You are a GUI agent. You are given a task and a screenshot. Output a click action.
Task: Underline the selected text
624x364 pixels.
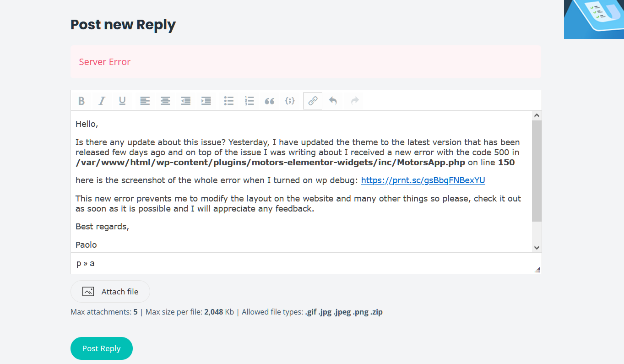pyautogui.click(x=122, y=101)
